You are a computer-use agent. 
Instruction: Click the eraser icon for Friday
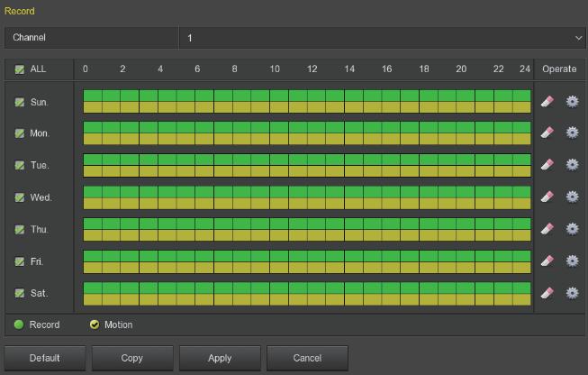(547, 261)
